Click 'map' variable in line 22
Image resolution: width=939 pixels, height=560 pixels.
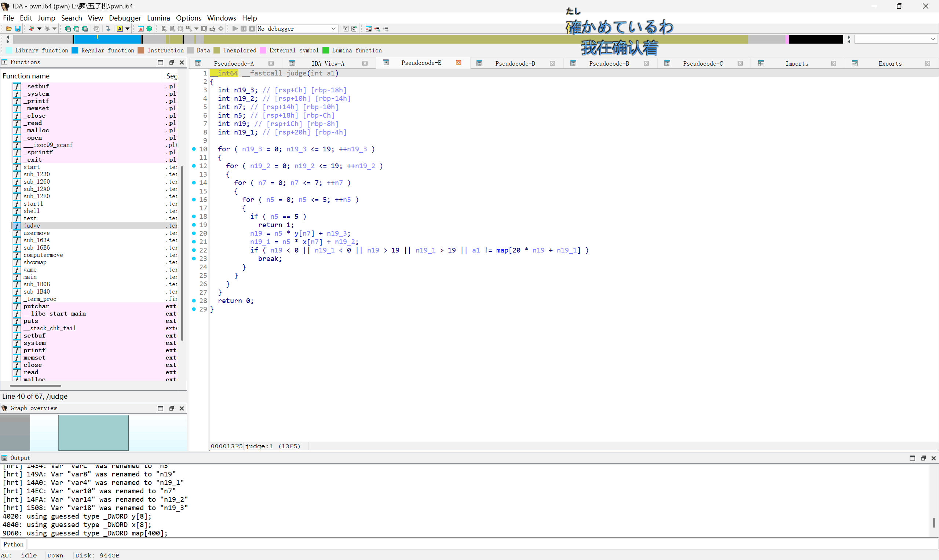point(502,250)
